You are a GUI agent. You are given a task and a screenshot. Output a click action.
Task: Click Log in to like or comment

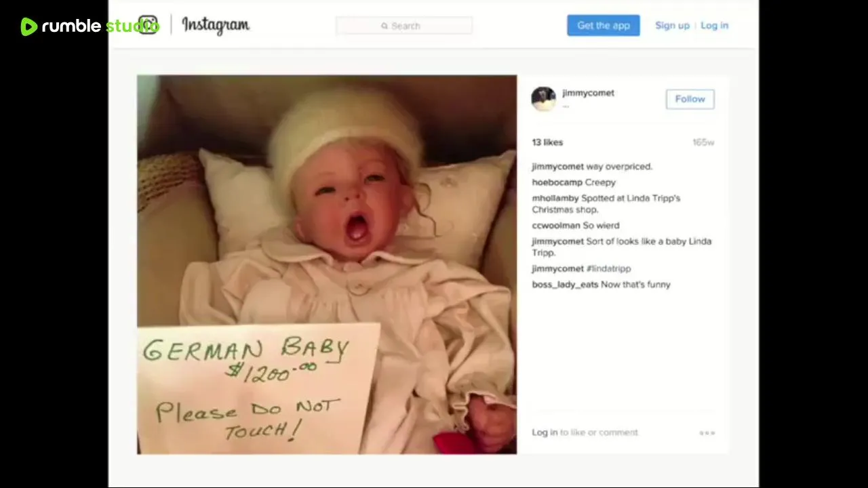point(545,432)
